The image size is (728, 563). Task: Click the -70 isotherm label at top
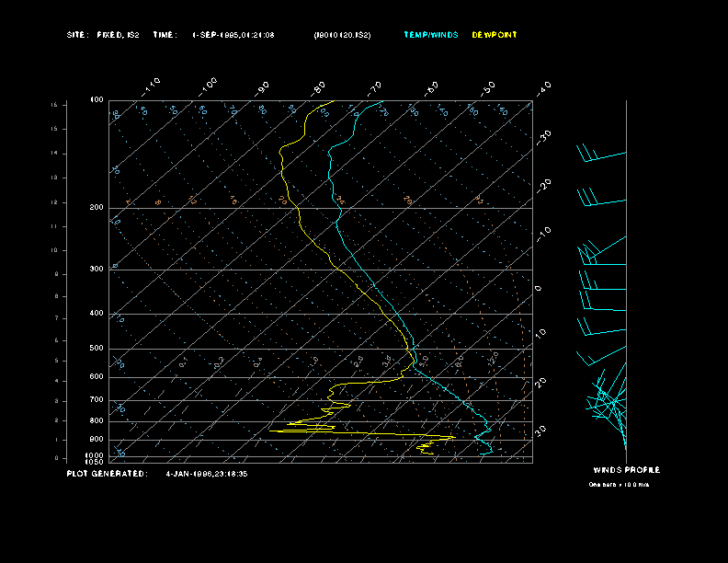click(374, 88)
